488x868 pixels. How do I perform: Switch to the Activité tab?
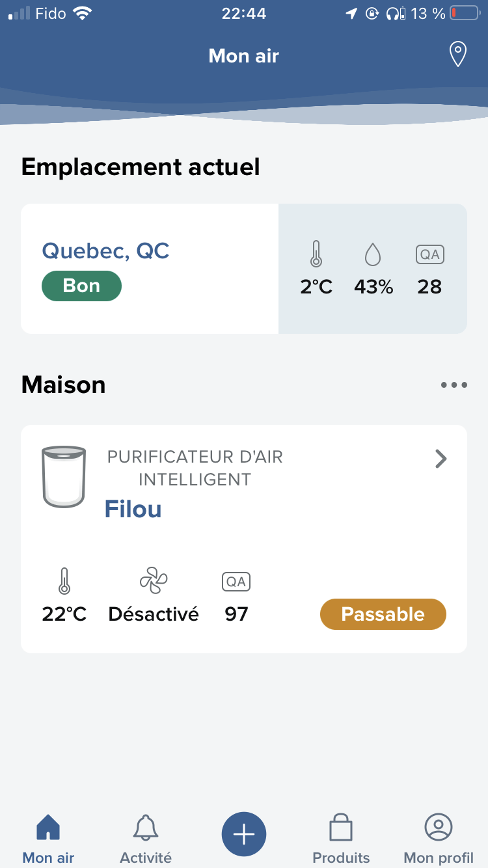coord(146,838)
